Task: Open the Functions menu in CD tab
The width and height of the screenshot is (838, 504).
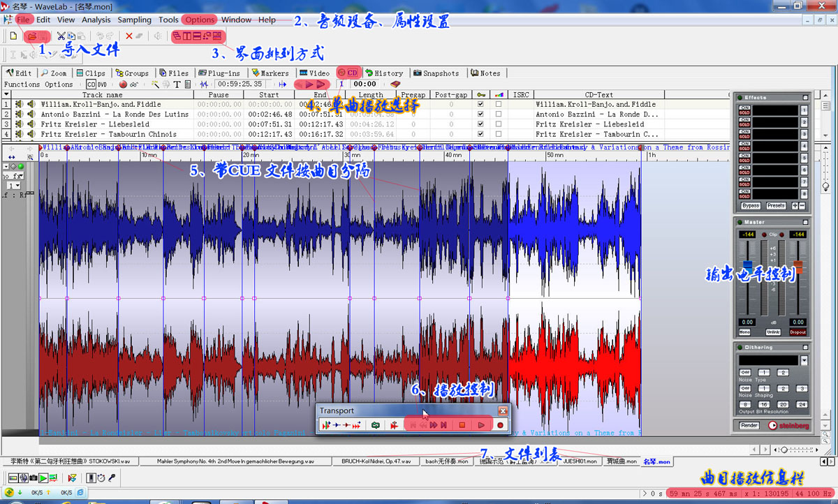Action: [22, 84]
